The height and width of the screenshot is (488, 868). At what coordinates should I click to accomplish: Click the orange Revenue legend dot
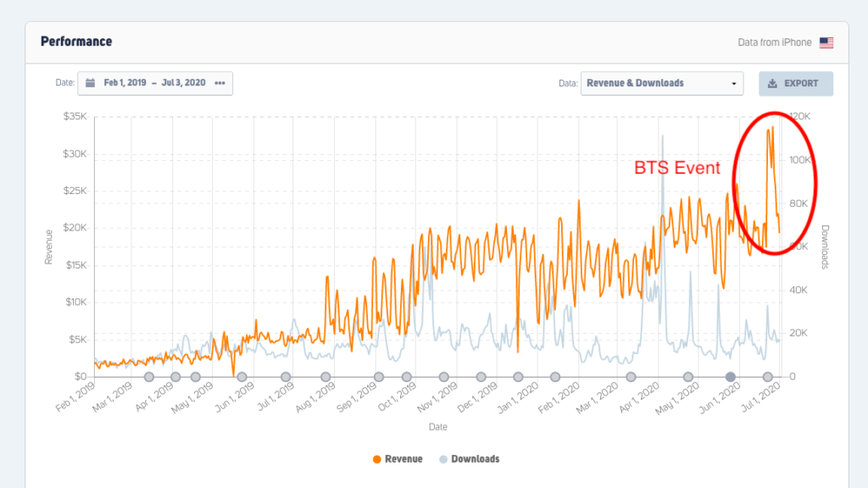pos(376,459)
